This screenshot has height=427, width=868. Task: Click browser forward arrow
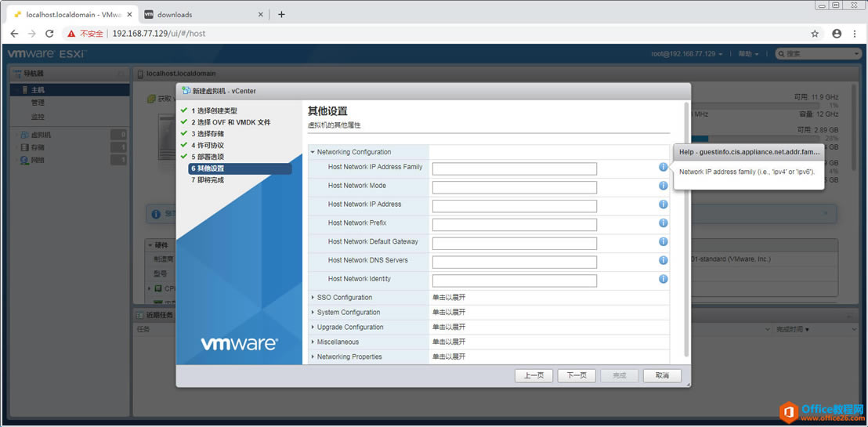coord(32,33)
